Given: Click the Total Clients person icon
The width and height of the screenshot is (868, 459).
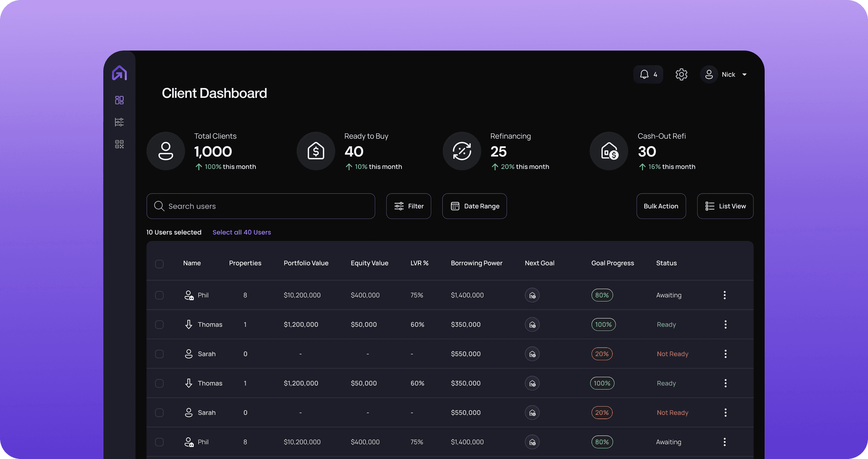Looking at the screenshot, I should [x=166, y=151].
